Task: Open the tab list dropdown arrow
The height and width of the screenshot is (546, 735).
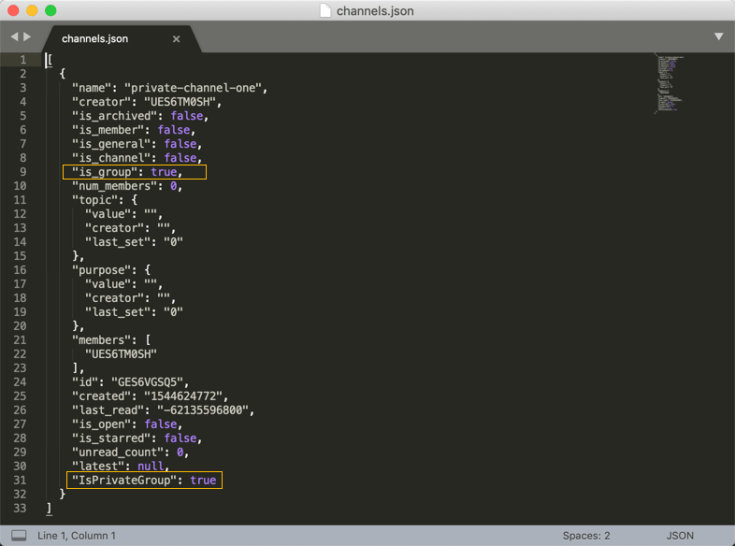Action: (718, 36)
